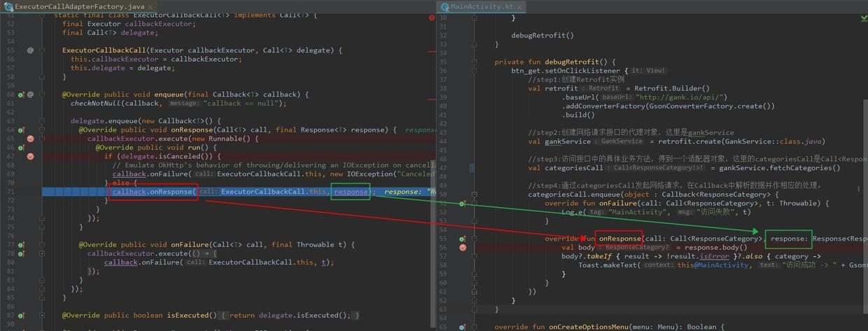Click the override gutter icon on line 60
The height and width of the screenshot is (331, 868).
click(21, 94)
